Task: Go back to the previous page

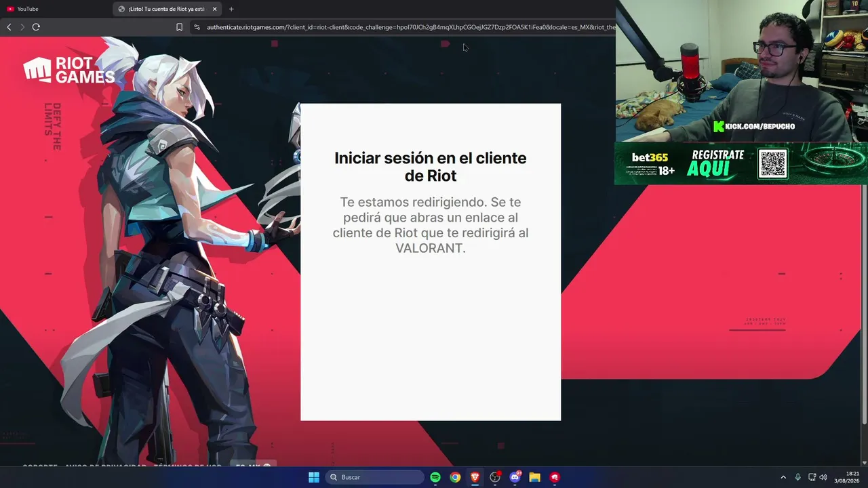Action: [9, 27]
